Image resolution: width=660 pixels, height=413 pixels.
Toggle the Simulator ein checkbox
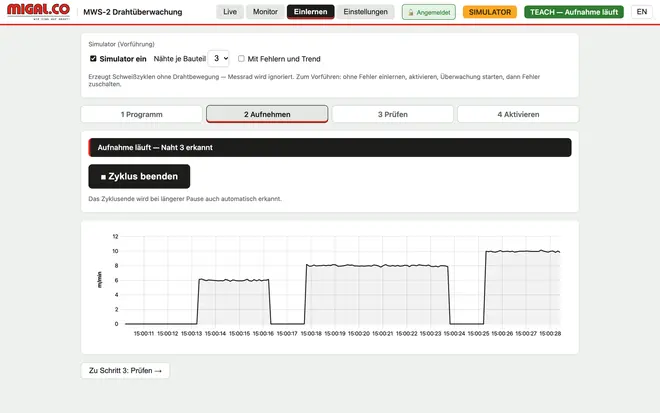click(93, 59)
